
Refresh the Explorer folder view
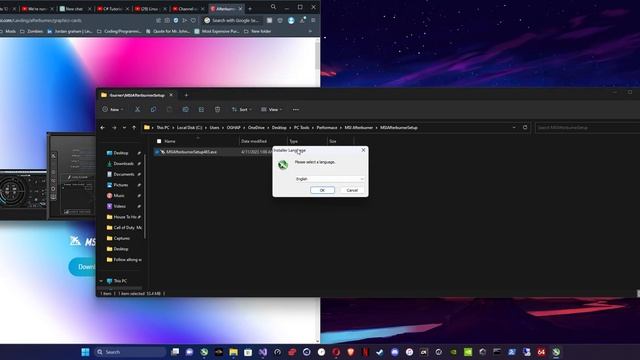[x=525, y=127]
